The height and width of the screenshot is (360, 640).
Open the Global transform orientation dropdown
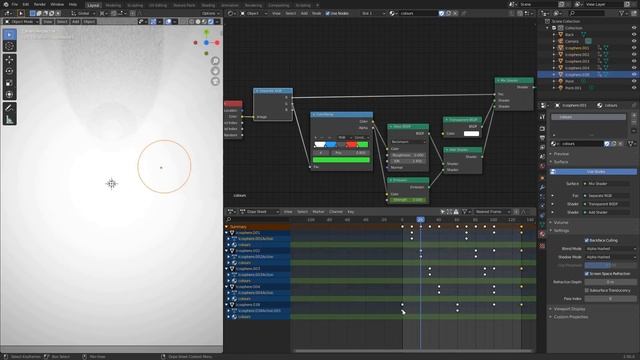(x=84, y=13)
